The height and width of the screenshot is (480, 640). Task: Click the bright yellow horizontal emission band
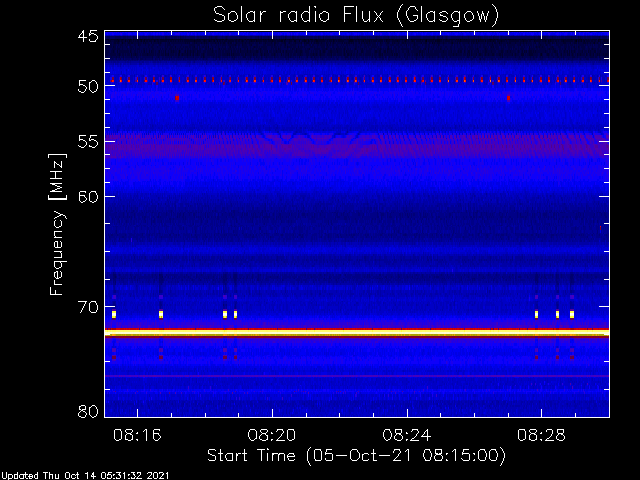point(357,333)
